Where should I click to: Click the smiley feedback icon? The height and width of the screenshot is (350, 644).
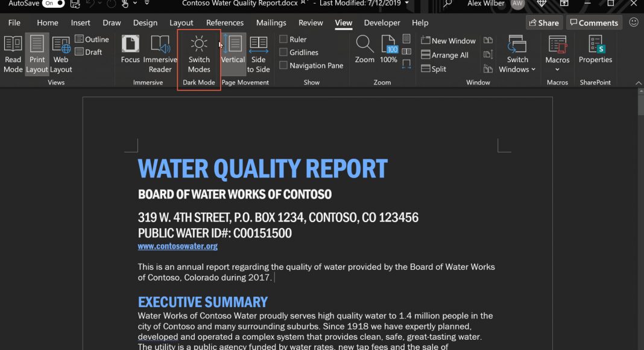634,22
